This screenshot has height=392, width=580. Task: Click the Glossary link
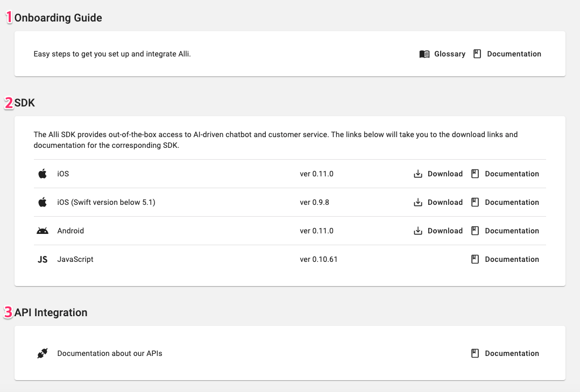[449, 54]
